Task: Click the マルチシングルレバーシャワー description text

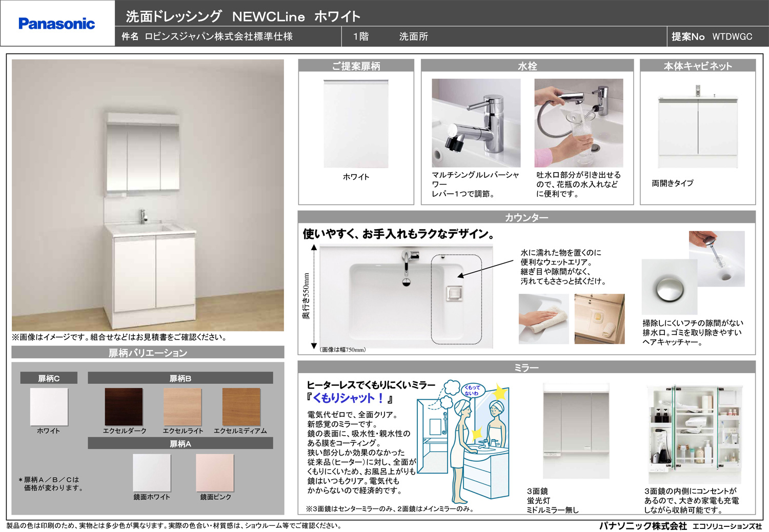Action: [x=475, y=184]
